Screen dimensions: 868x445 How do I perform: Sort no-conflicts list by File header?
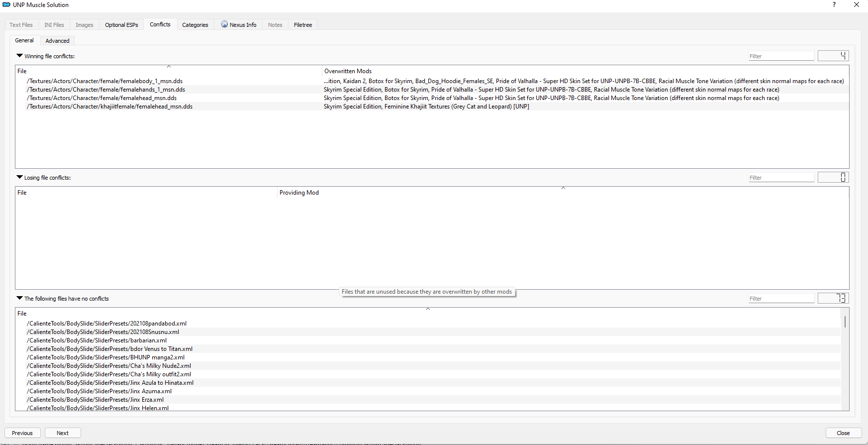click(x=428, y=314)
